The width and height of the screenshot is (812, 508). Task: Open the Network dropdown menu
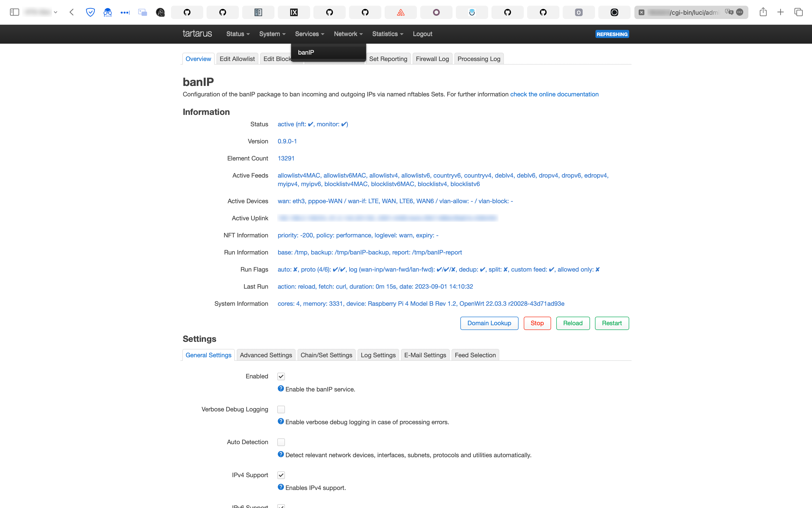click(x=348, y=34)
